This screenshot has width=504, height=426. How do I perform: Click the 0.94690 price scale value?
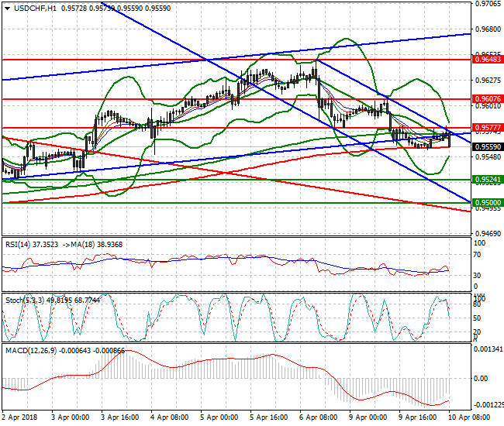pyautogui.click(x=488, y=233)
